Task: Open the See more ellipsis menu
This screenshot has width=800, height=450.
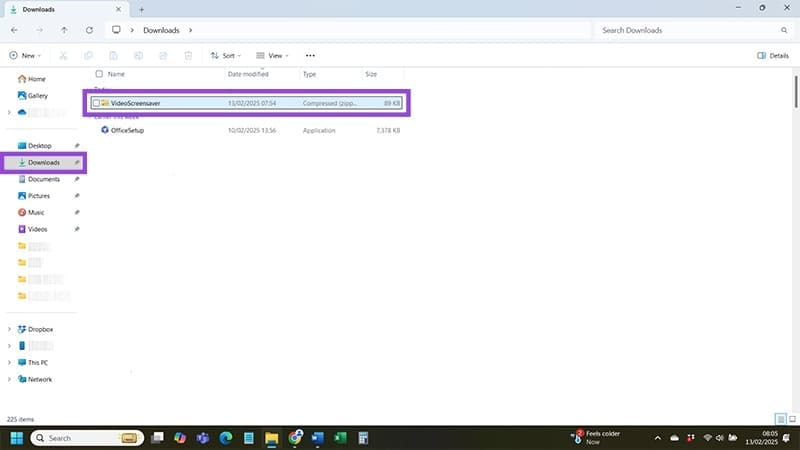Action: click(x=310, y=56)
